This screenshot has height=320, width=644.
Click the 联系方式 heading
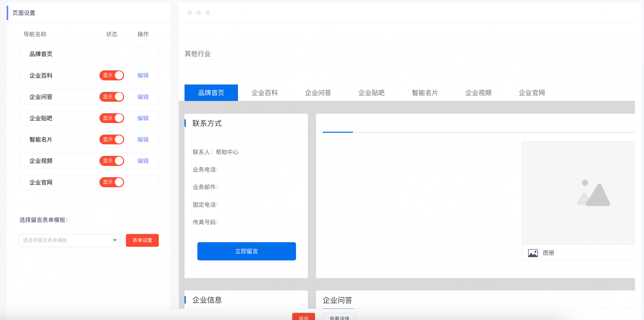207,123
